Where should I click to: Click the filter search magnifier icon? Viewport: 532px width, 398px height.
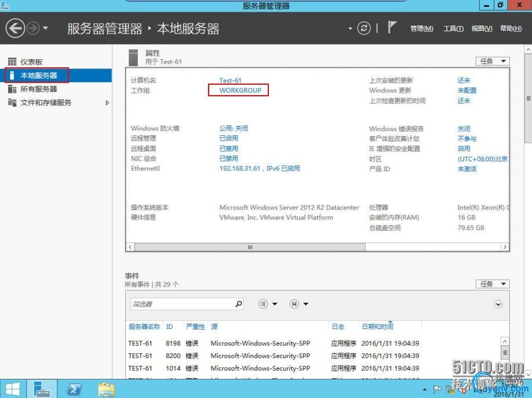tap(239, 303)
